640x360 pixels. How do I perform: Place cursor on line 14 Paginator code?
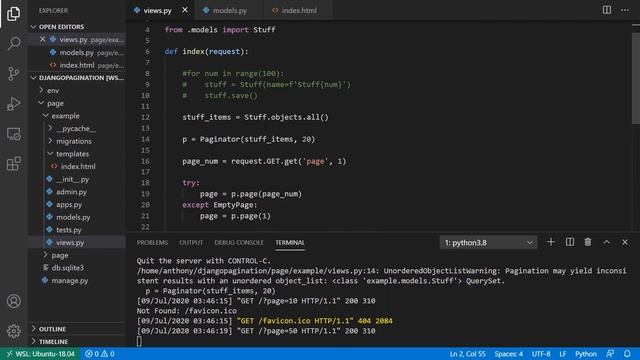coord(249,139)
